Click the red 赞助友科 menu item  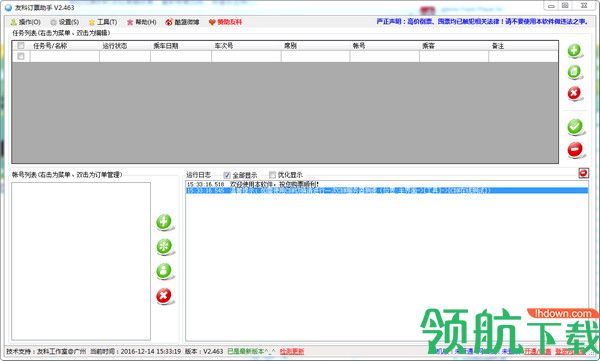click(225, 22)
